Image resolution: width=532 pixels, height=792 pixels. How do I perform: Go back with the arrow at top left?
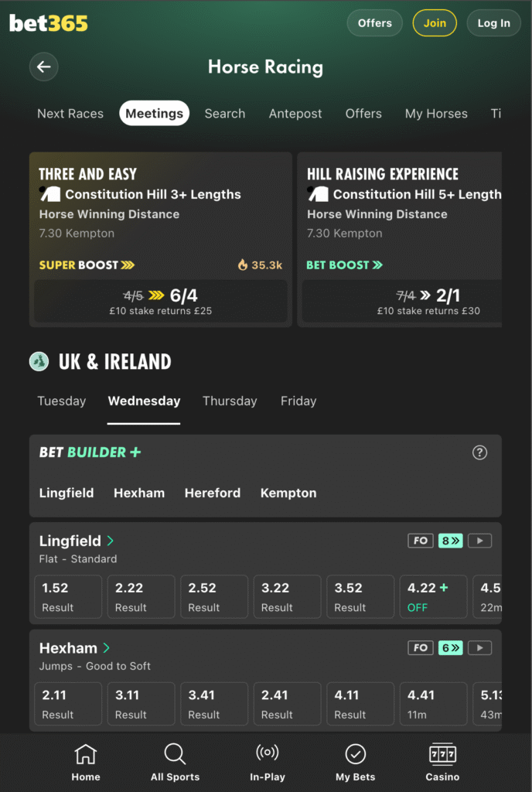coord(43,67)
